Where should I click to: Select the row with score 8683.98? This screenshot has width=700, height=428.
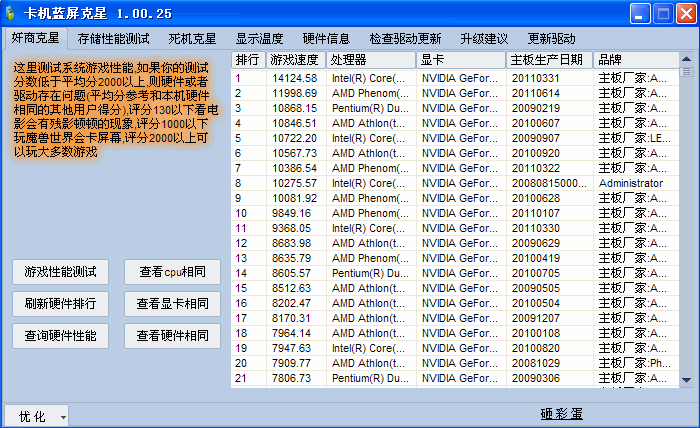pos(455,243)
